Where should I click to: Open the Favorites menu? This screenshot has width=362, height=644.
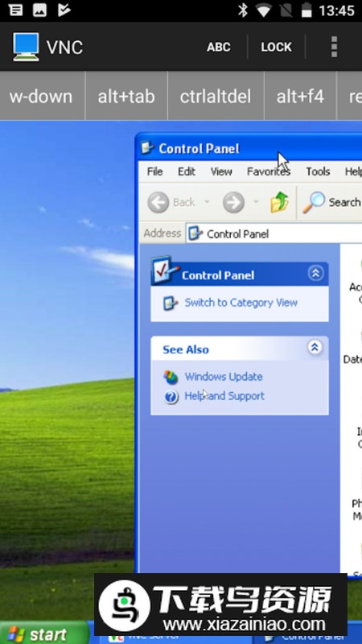tap(269, 171)
